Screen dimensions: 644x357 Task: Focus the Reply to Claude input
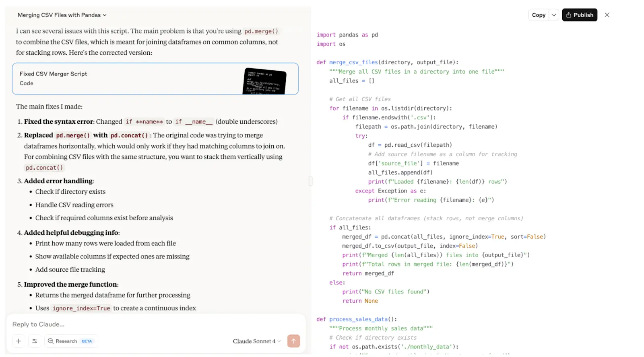(155, 324)
